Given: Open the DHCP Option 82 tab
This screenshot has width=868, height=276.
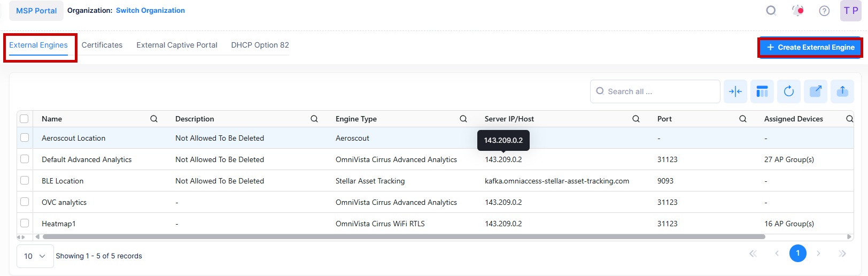Looking at the screenshot, I should click(260, 45).
